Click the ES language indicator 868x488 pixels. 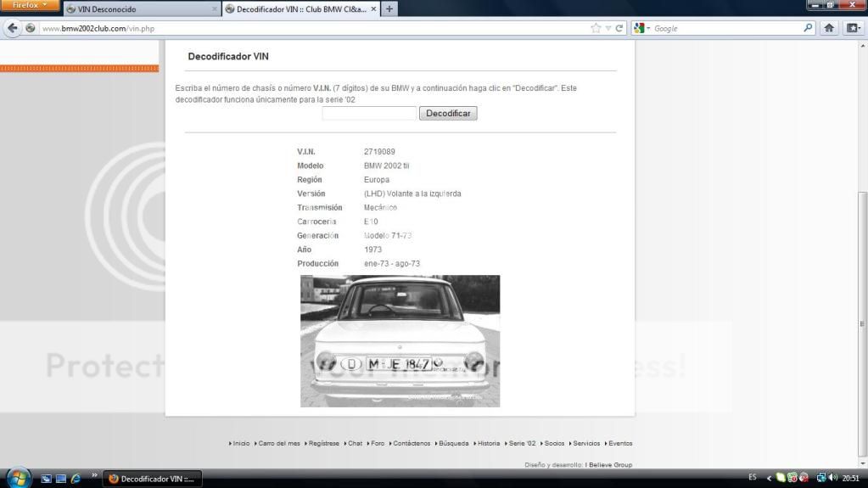[x=753, y=478]
